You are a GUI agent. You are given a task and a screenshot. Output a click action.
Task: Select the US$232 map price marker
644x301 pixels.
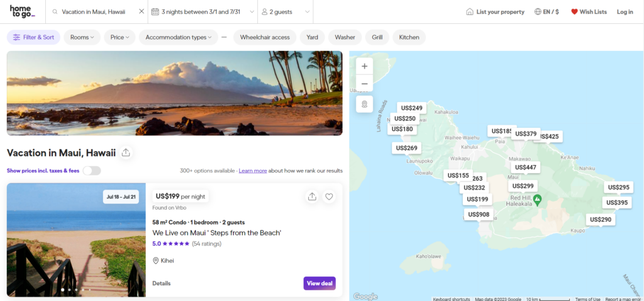click(x=474, y=188)
